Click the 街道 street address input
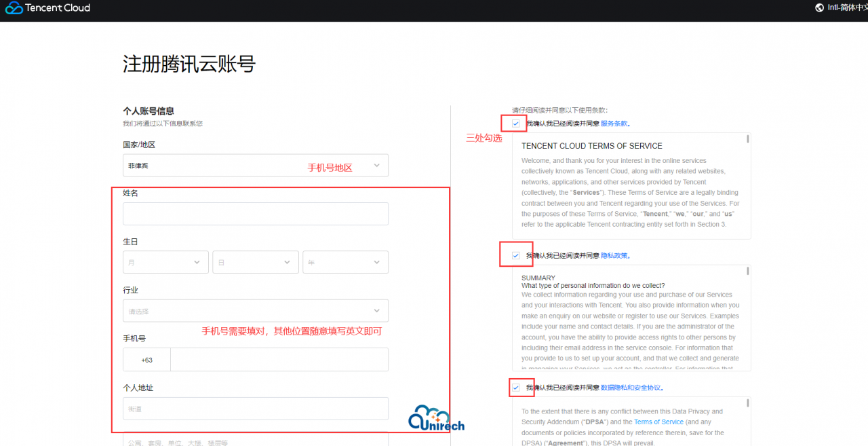868x446 pixels. pos(255,408)
